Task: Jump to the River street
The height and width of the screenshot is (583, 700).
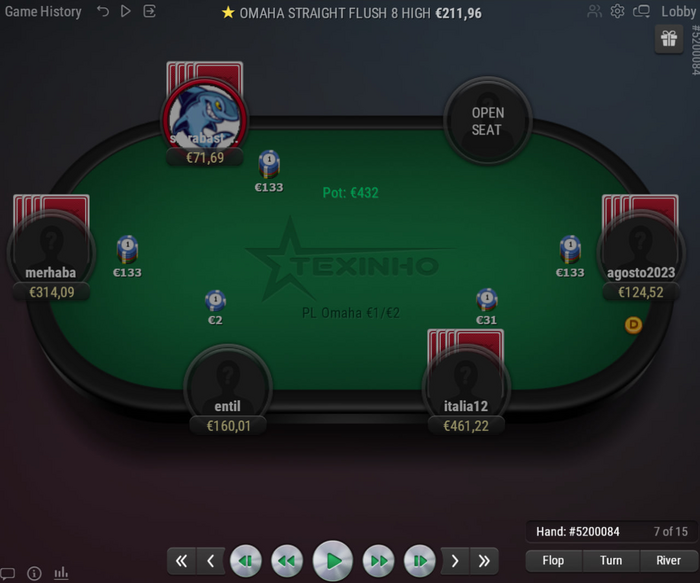Action: (x=669, y=561)
